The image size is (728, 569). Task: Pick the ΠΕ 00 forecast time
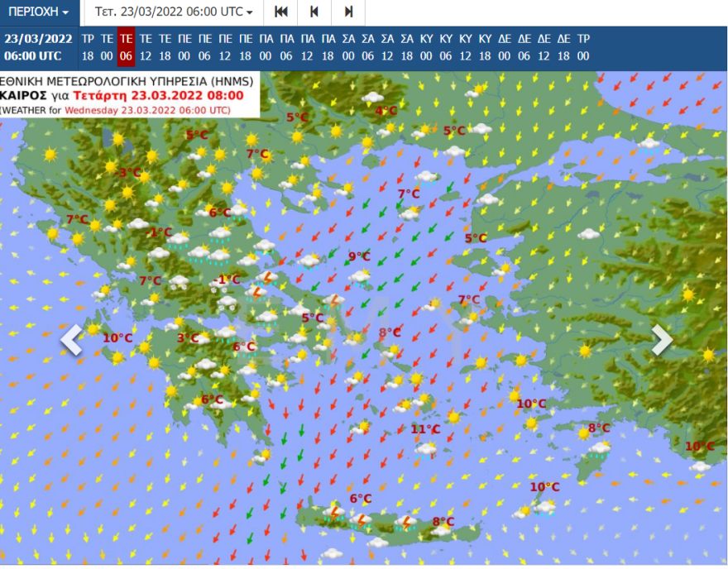(184, 47)
